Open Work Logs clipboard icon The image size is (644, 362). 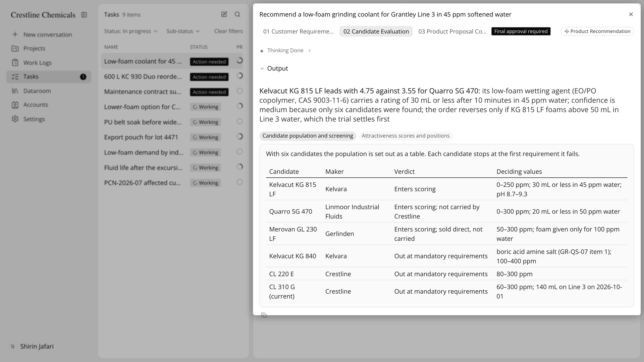15,63
